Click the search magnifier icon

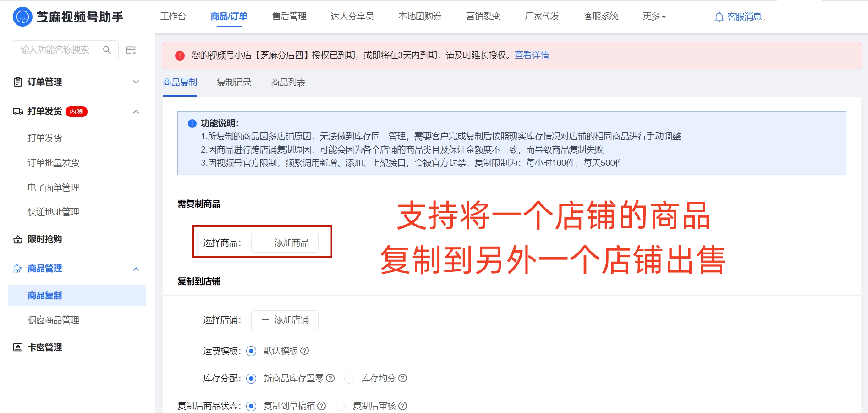click(107, 50)
